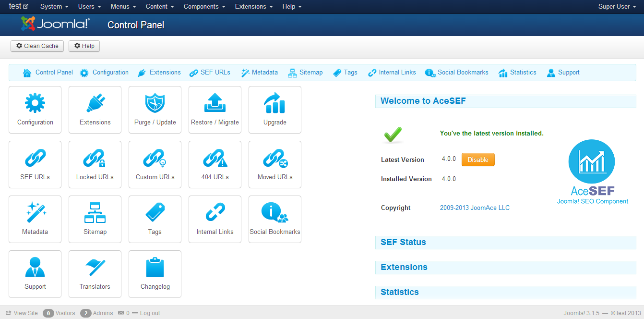The image size is (644, 319).
Task: Click the test site name link
Action: coord(18,6)
